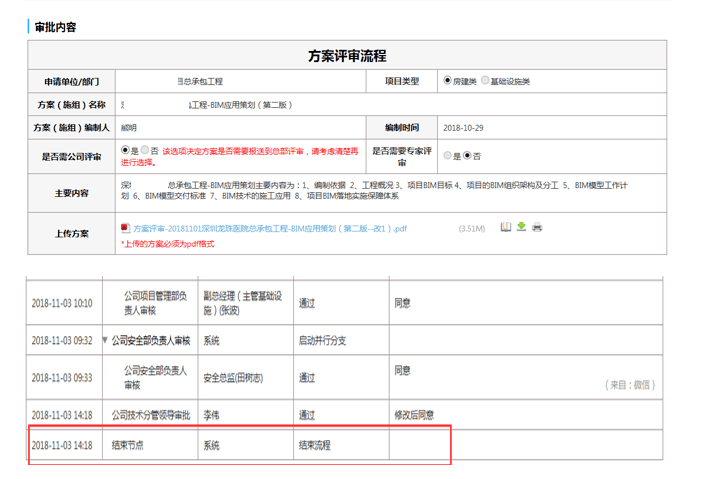Click the 公司技术分管领导审批 node cell
The width and height of the screenshot is (711, 479).
coord(150,415)
